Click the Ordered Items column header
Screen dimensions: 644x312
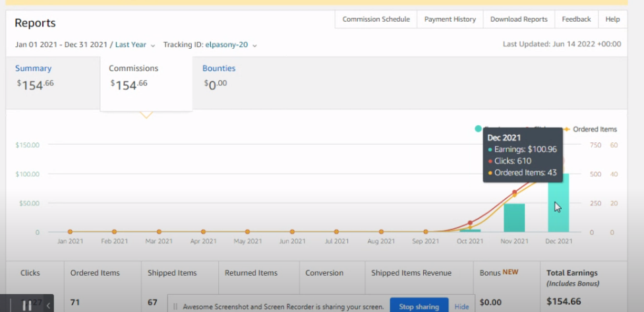tap(95, 273)
